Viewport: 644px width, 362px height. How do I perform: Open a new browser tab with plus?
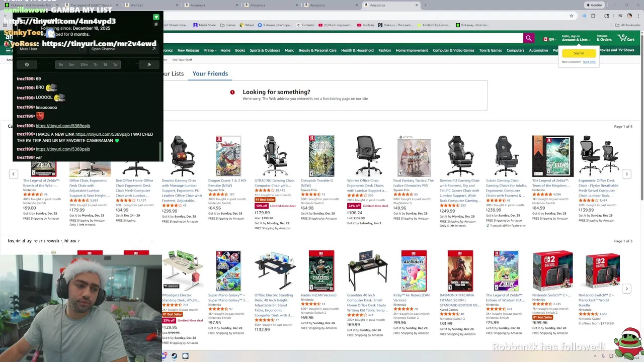click(x=425, y=5)
